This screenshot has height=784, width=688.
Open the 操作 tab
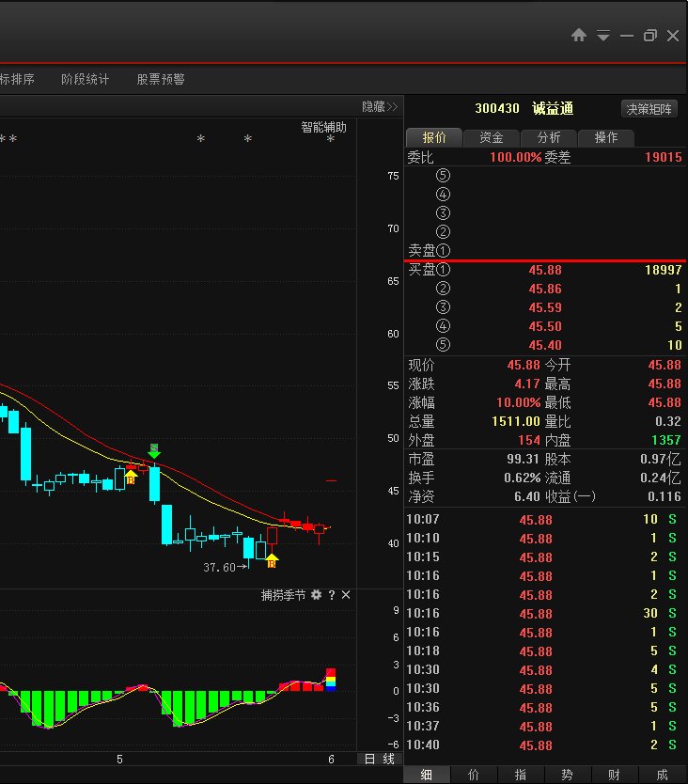(606, 137)
